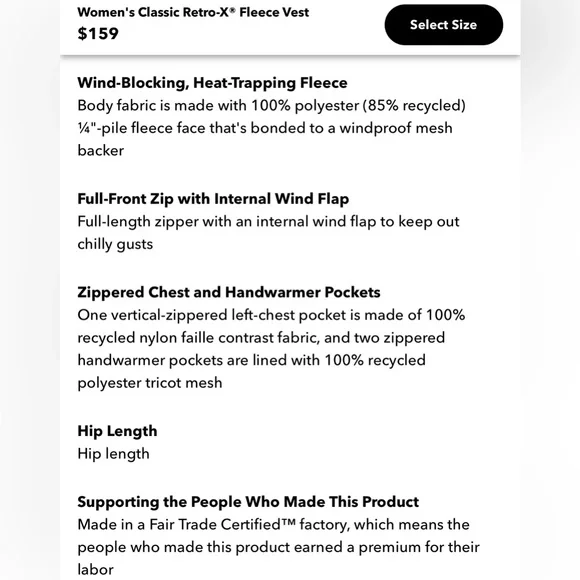Select the Wind-Blocking, Heat-Trapping Fleece heading
The width and height of the screenshot is (580, 580).
[x=212, y=82]
